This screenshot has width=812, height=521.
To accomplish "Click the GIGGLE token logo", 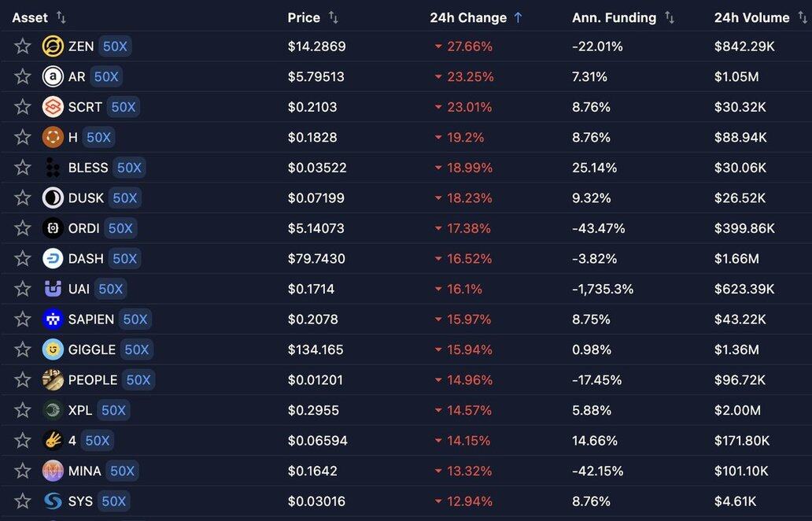I will tap(53, 349).
